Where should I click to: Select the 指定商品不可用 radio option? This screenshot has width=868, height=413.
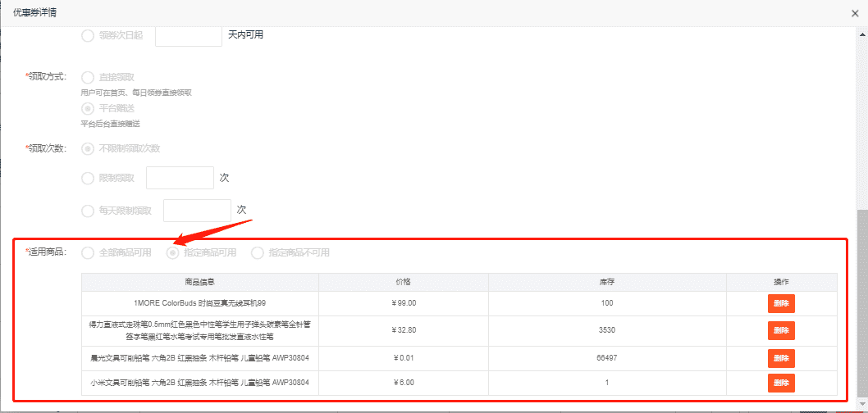(x=258, y=252)
